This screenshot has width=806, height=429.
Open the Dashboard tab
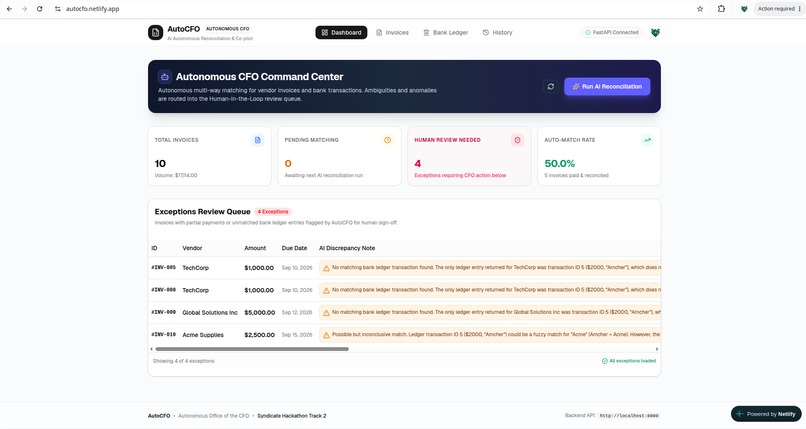pos(341,32)
